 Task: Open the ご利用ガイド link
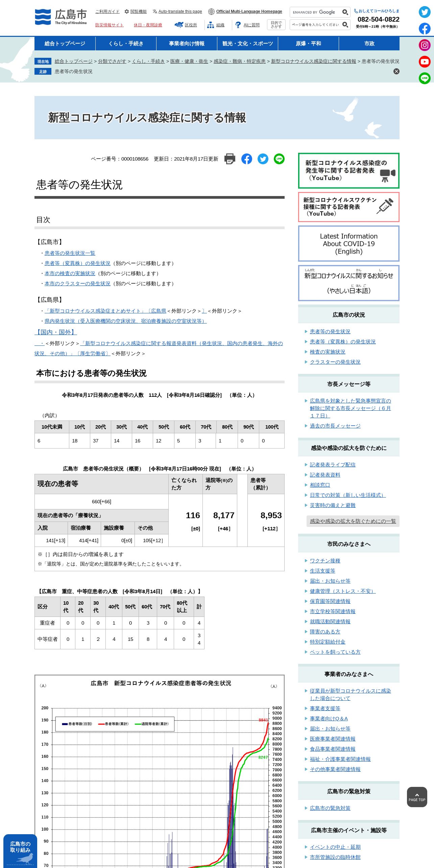107,11
